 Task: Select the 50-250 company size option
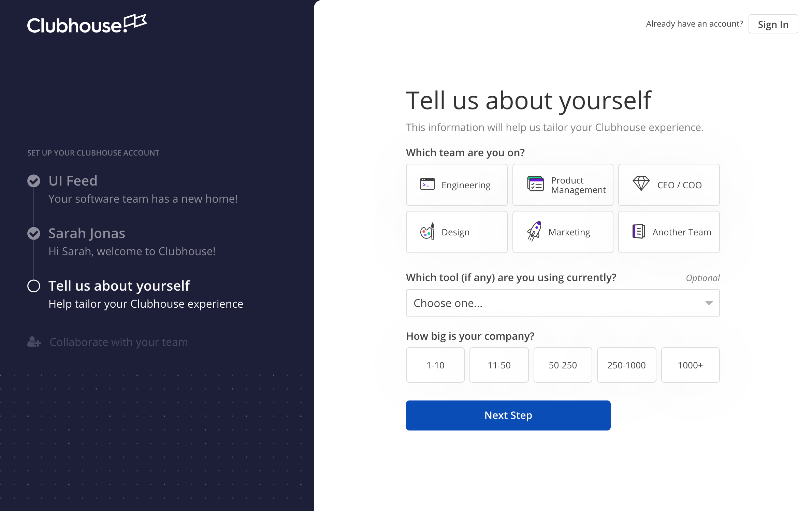(562, 364)
